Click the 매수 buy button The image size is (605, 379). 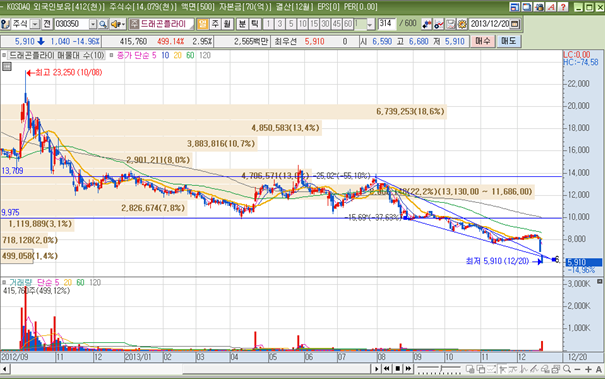483,41
